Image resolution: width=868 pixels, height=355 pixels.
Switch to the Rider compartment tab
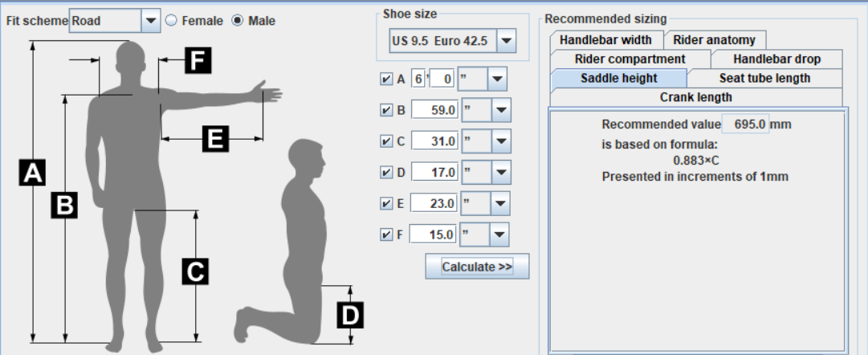coord(630,59)
